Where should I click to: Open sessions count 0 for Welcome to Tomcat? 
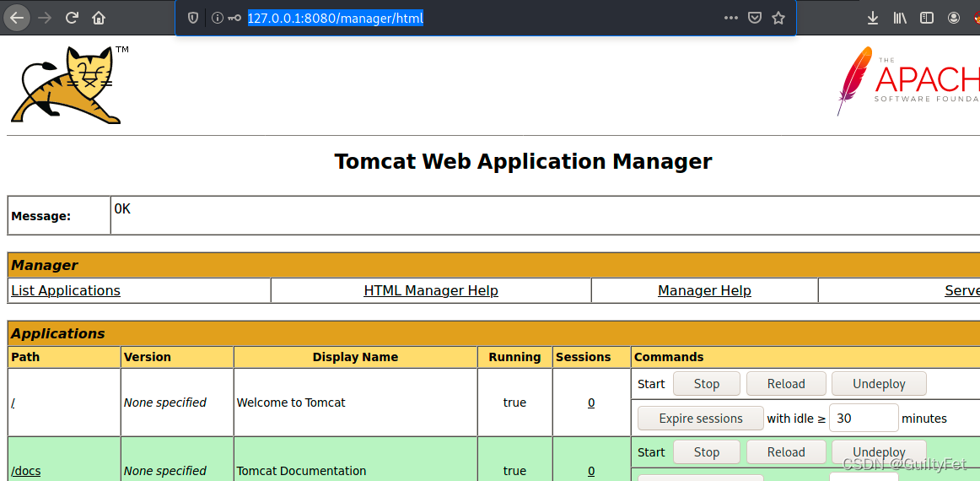tap(591, 403)
